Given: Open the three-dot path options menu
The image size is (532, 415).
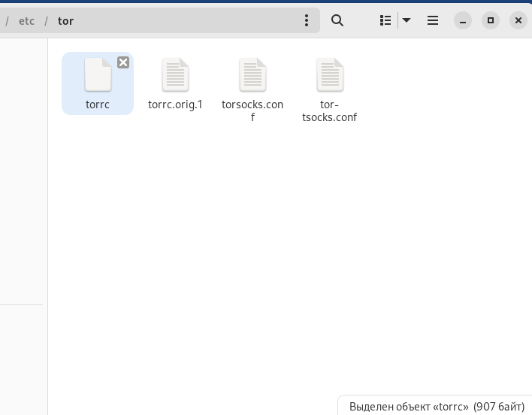Looking at the screenshot, I should [307, 21].
